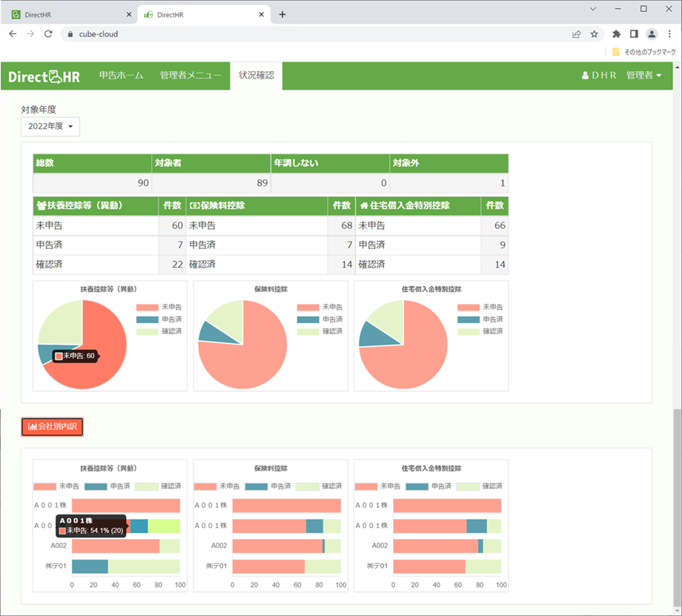
Task: Open a new browser tab
Action: point(282,14)
